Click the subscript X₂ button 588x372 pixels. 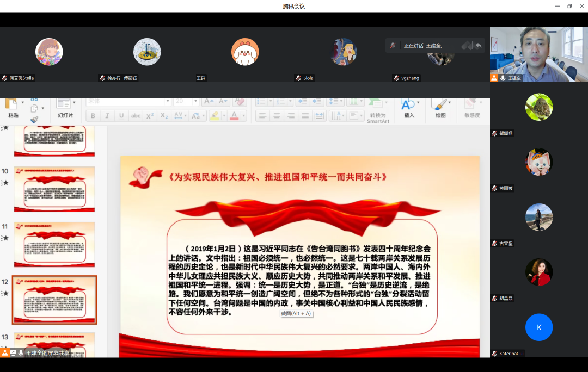tap(164, 116)
